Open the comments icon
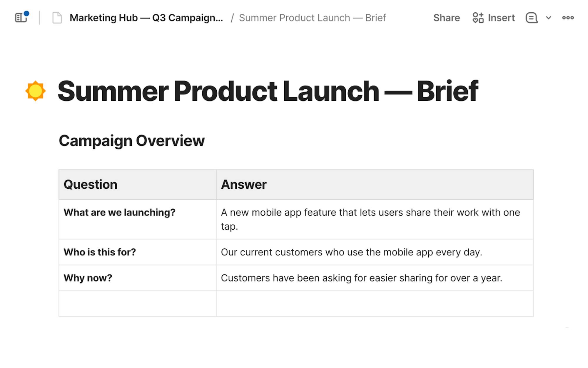This screenshot has width=588, height=368. [x=532, y=18]
